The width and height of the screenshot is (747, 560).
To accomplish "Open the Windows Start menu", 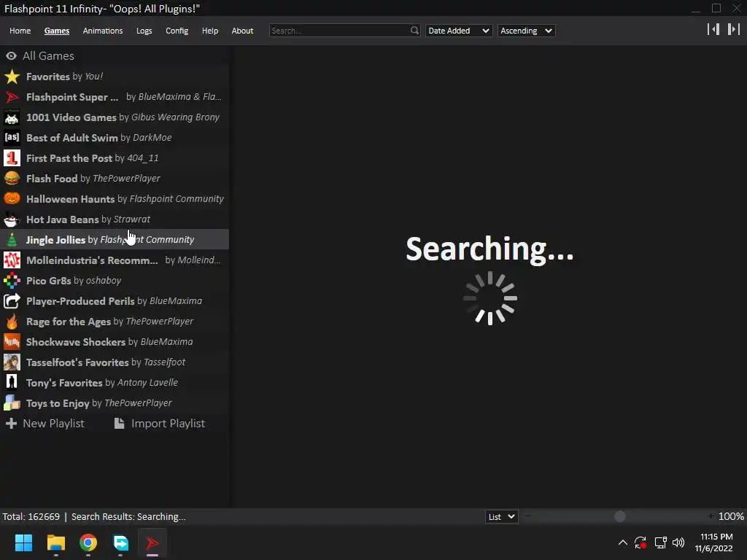I will pyautogui.click(x=23, y=542).
